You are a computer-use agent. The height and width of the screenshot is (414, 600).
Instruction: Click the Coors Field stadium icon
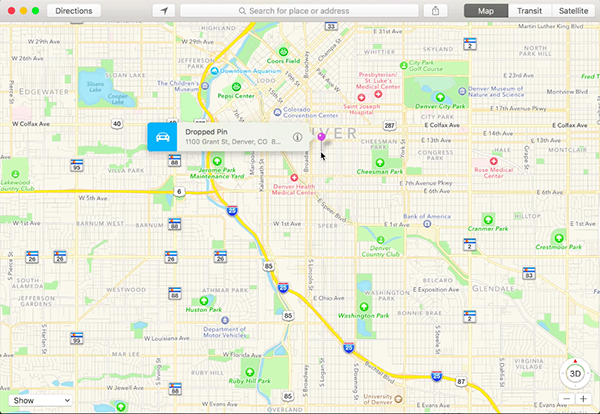(x=283, y=51)
